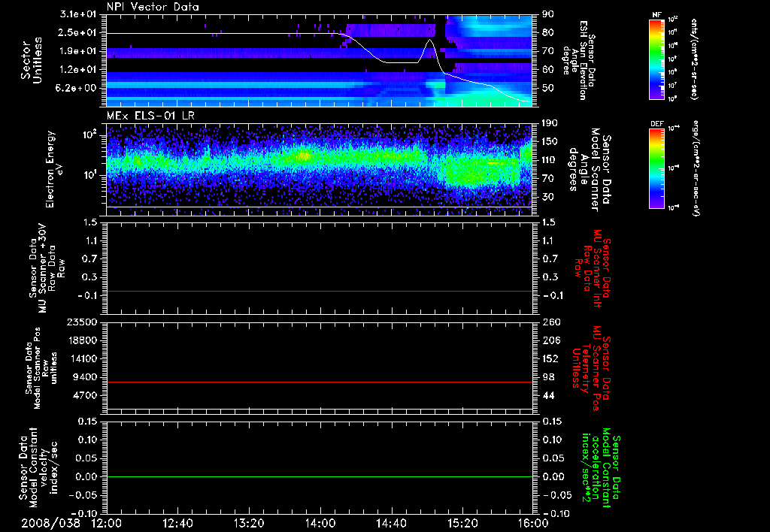770x532 pixels.
Task: Click the 16:00 time axis label
Action: pos(532,522)
